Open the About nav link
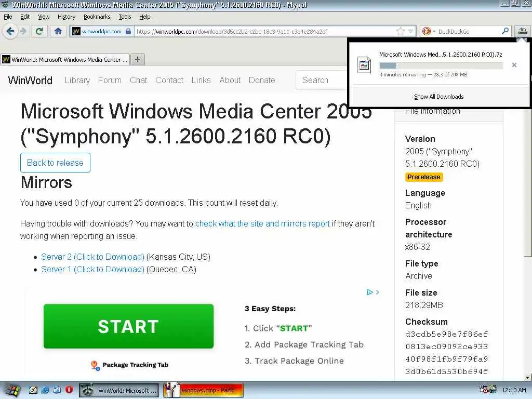 click(x=230, y=81)
